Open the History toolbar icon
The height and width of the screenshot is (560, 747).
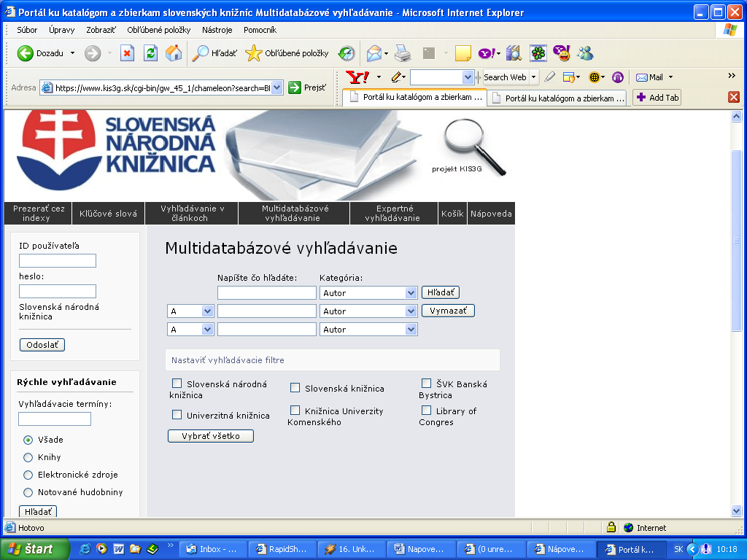coord(347,53)
